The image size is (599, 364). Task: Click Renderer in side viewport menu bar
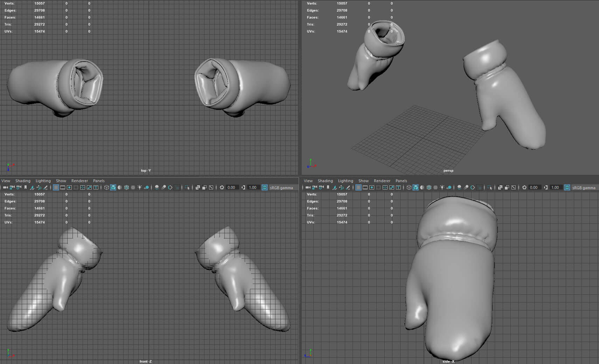(382, 181)
